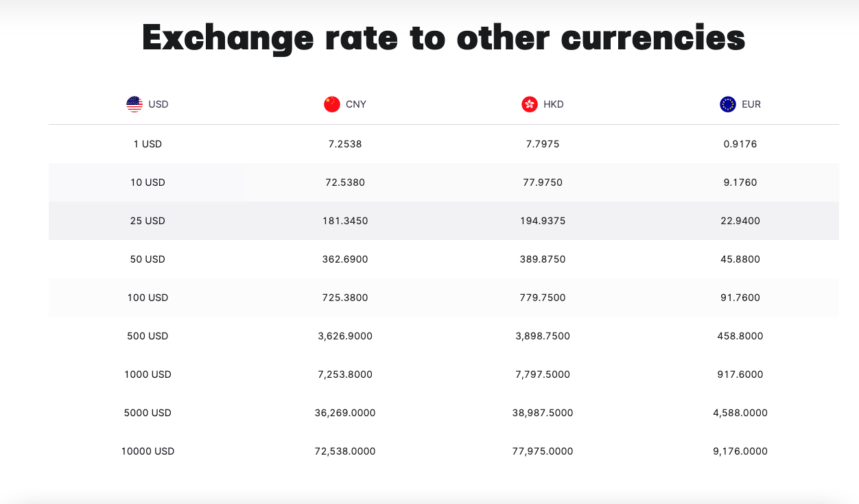Image resolution: width=859 pixels, height=504 pixels.
Task: Select the EUR column header label
Action: pos(751,104)
